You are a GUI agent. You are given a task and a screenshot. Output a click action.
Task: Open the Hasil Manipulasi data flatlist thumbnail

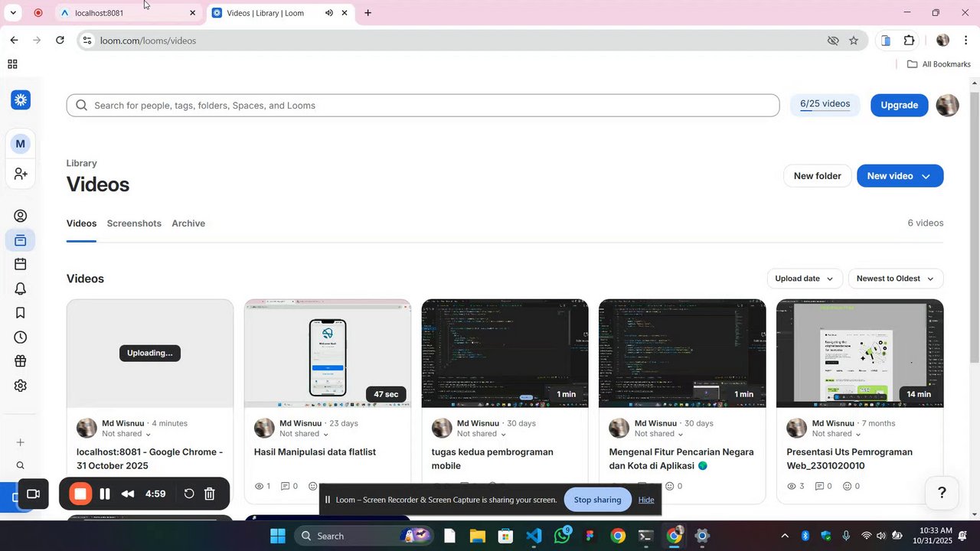pos(328,354)
